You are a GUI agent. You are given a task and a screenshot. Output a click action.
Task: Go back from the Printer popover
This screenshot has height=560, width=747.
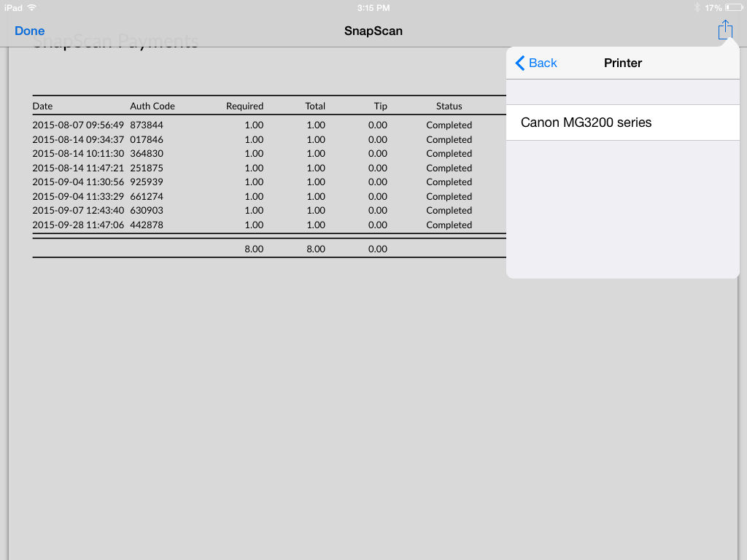tap(536, 63)
